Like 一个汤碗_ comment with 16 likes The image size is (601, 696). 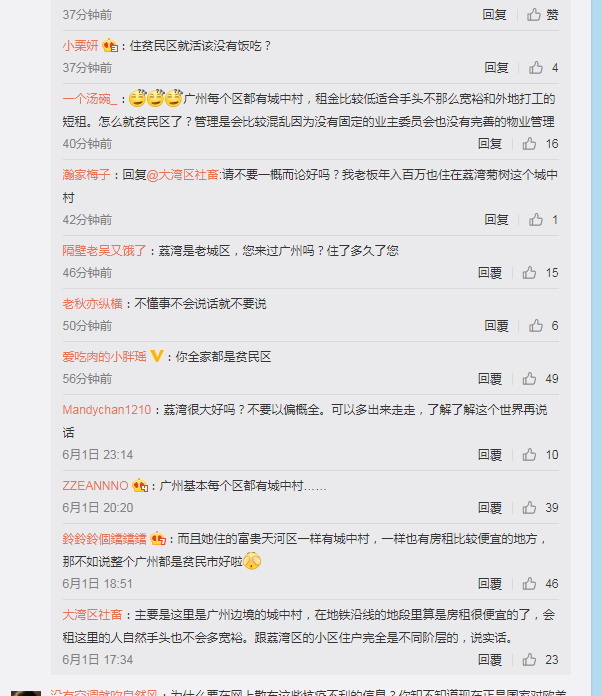[529, 143]
